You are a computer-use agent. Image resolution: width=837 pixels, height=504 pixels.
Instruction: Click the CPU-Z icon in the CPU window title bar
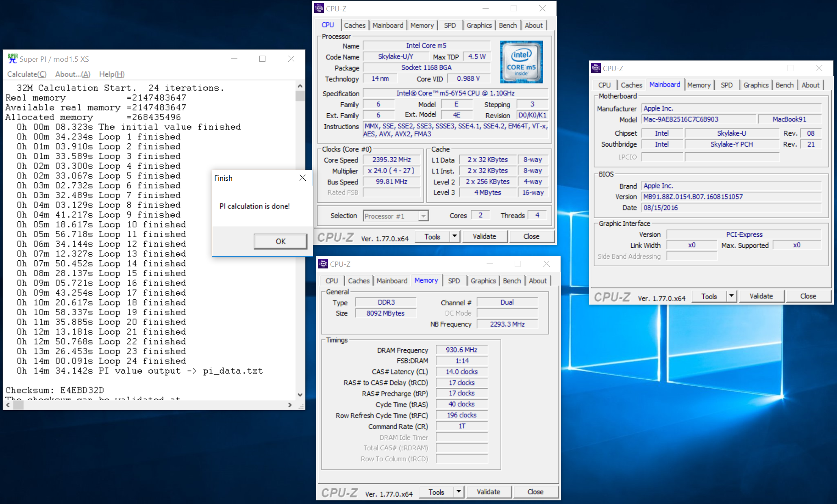point(319,8)
